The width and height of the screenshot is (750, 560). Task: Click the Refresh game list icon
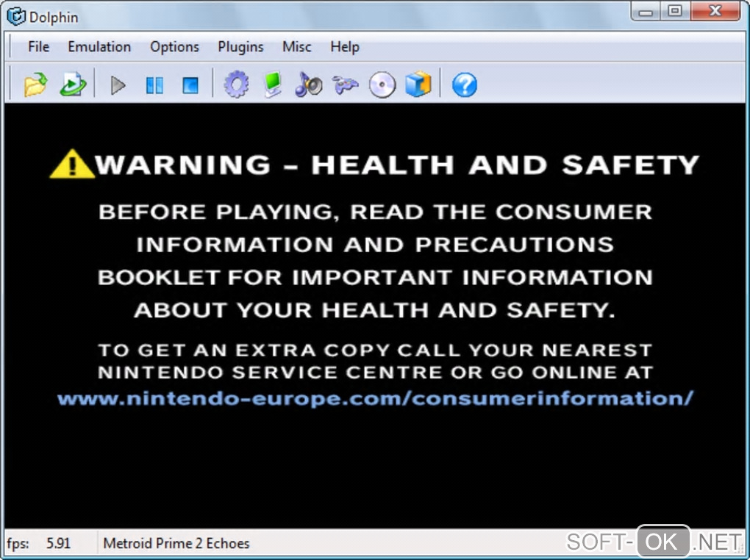click(73, 85)
